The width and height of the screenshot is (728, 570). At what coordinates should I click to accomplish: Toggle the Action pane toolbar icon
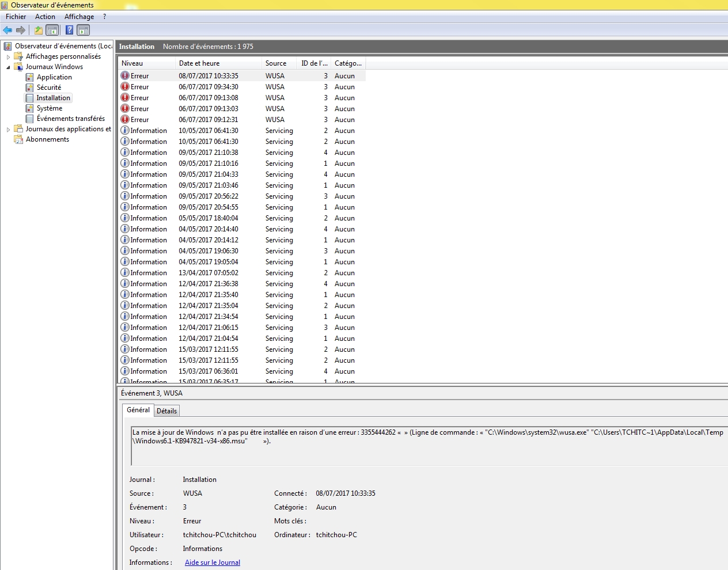(x=84, y=30)
